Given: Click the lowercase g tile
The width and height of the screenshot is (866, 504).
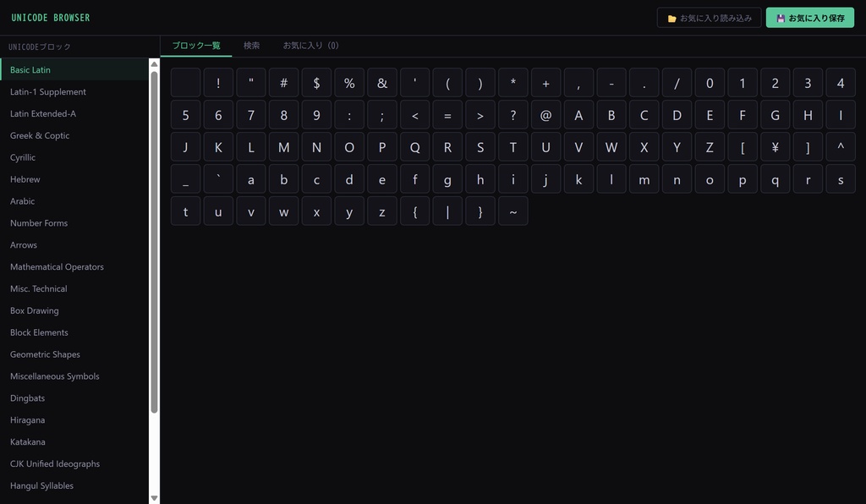Looking at the screenshot, I should 447,179.
